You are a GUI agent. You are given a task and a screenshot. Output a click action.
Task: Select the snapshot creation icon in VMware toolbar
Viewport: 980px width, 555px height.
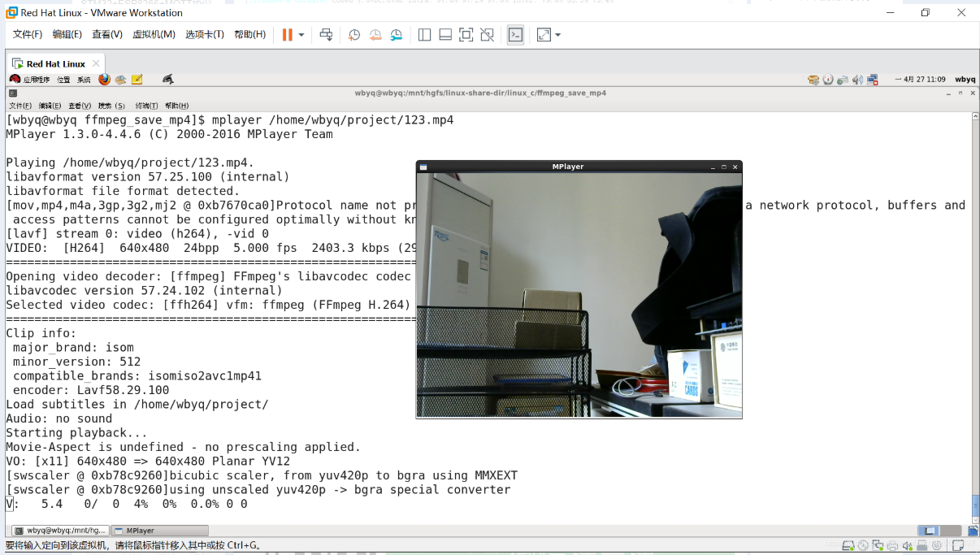(353, 35)
